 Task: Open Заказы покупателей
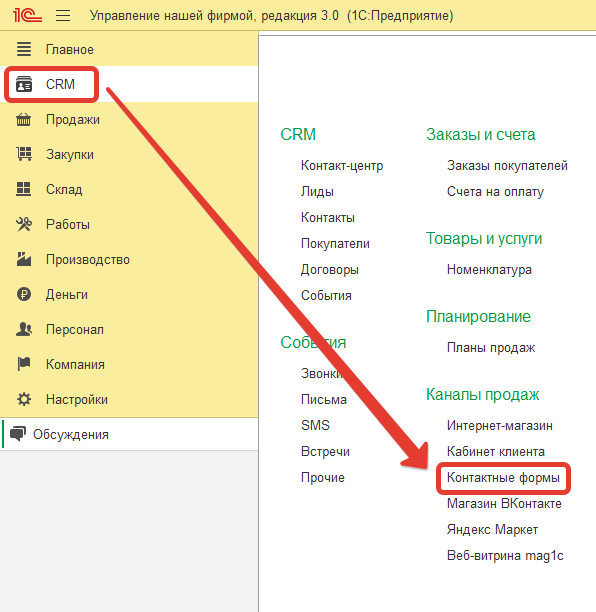[507, 165]
